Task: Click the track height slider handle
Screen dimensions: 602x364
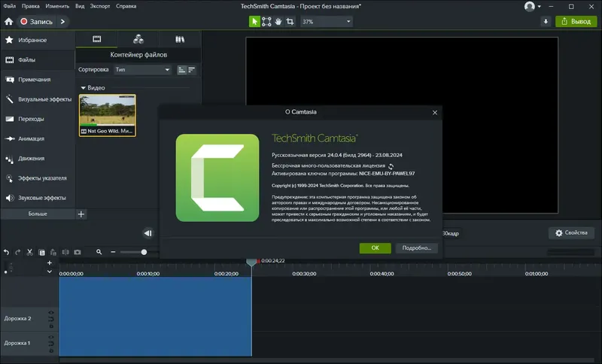Action: pyautogui.click(x=5, y=272)
